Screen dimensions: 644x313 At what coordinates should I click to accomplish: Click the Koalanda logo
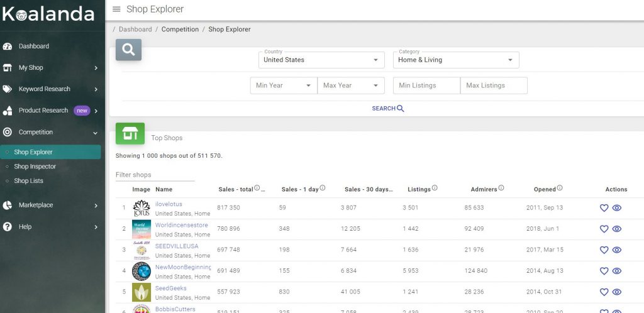[x=48, y=13]
